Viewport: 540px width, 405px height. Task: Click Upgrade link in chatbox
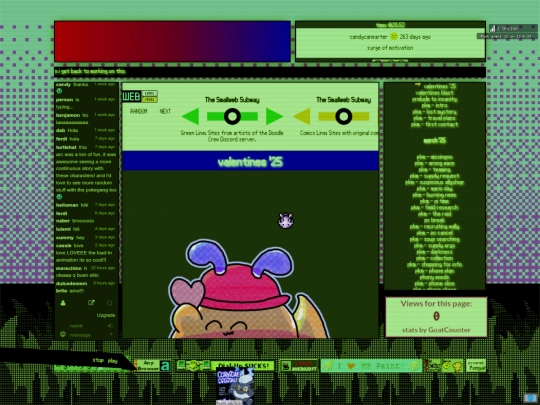point(106,315)
